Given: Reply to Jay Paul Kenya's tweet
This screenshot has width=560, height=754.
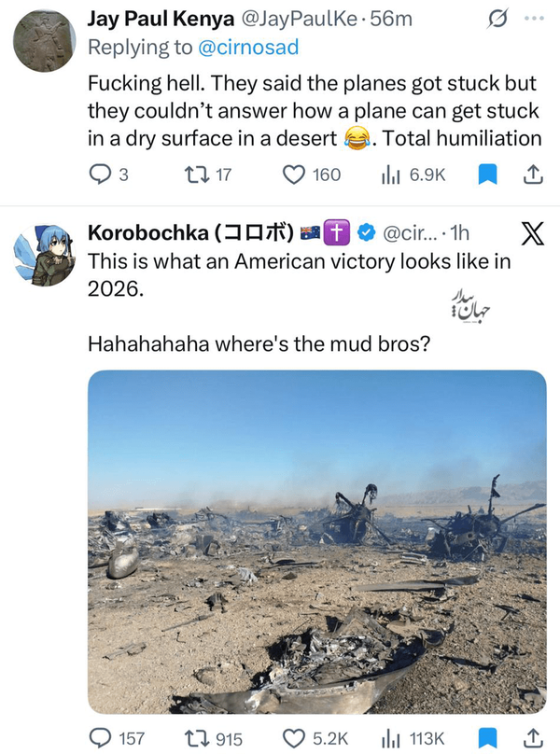Looking at the screenshot, I should (x=100, y=175).
